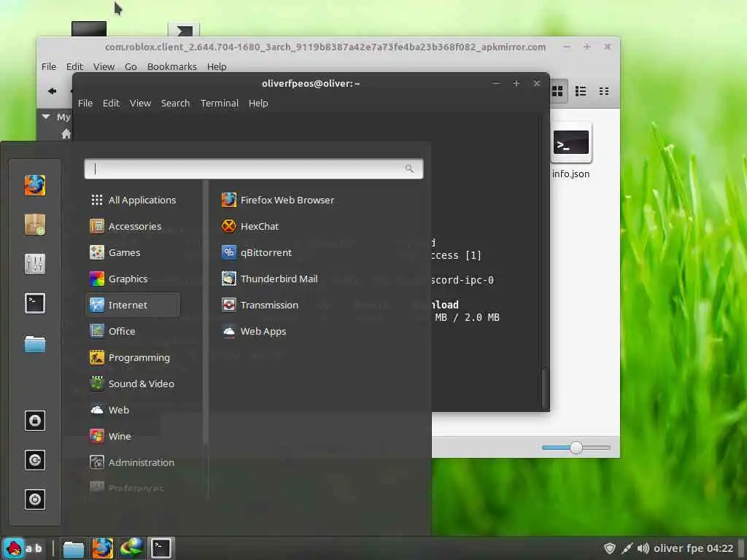Launch Web Apps from the app list
Image resolution: width=747 pixels, height=560 pixels.
pos(254,331)
